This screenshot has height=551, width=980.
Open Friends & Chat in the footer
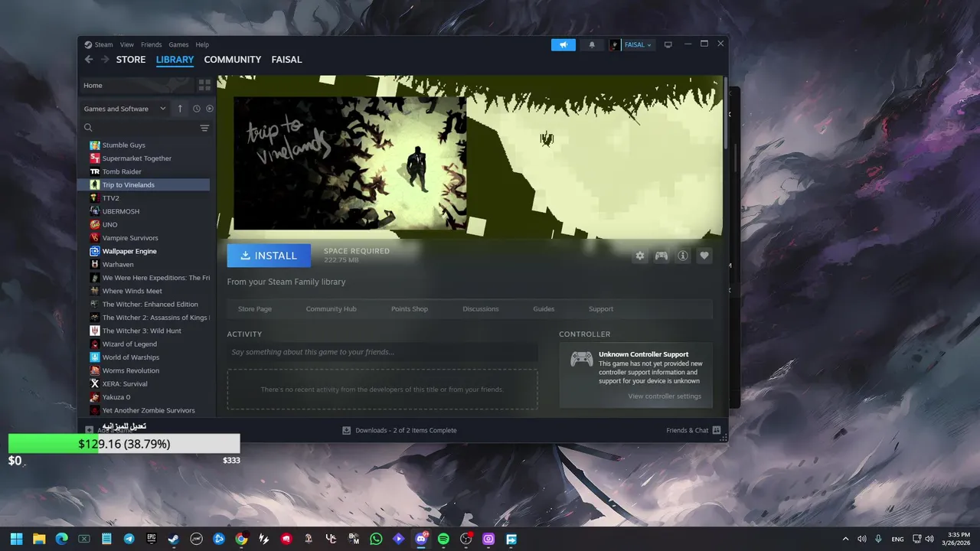(x=694, y=430)
